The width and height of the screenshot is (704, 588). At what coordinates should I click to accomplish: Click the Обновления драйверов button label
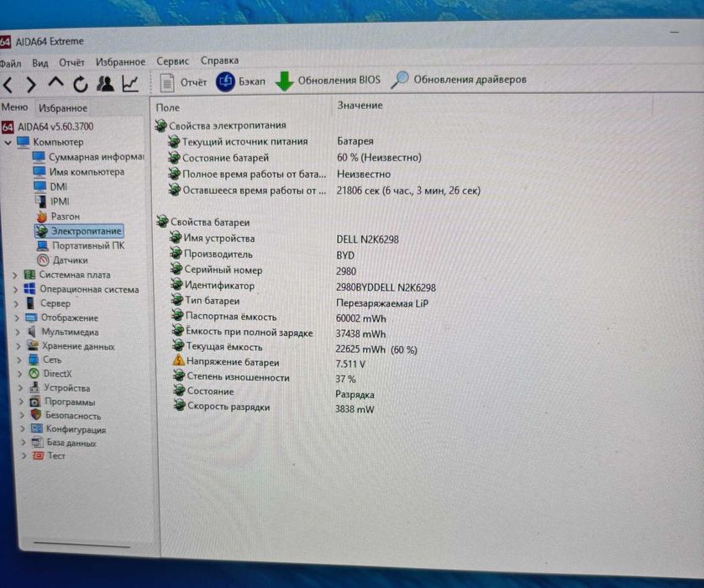click(470, 80)
